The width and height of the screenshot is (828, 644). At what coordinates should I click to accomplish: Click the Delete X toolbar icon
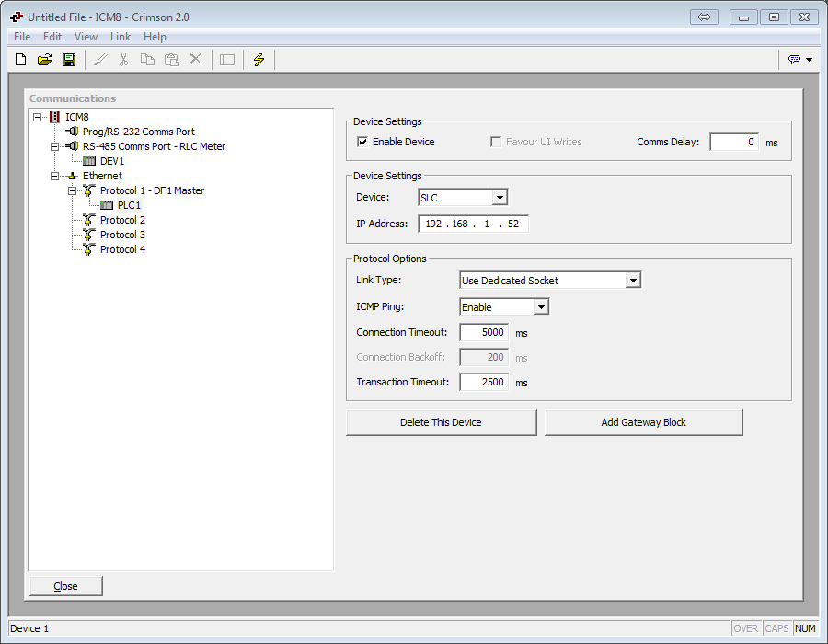coord(196,60)
